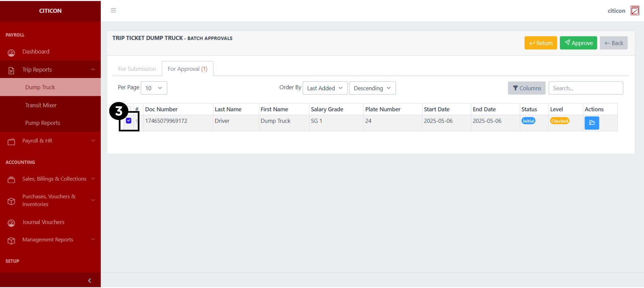Open the Per Page dropdown

point(154,88)
